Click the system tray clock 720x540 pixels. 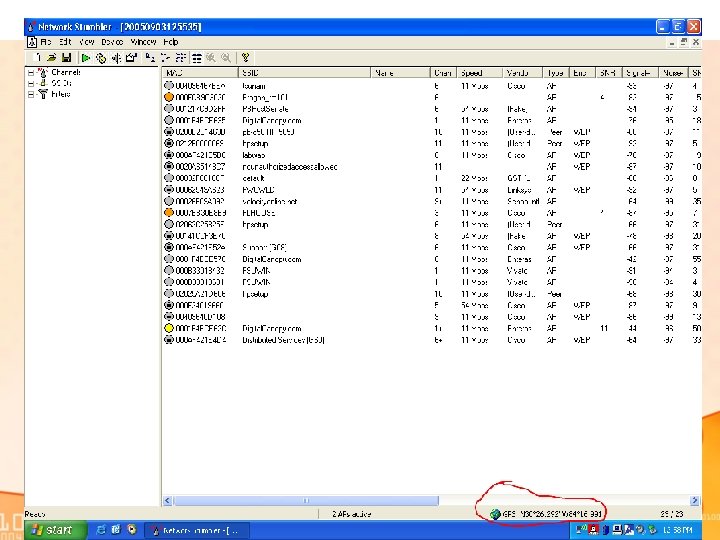click(678, 530)
